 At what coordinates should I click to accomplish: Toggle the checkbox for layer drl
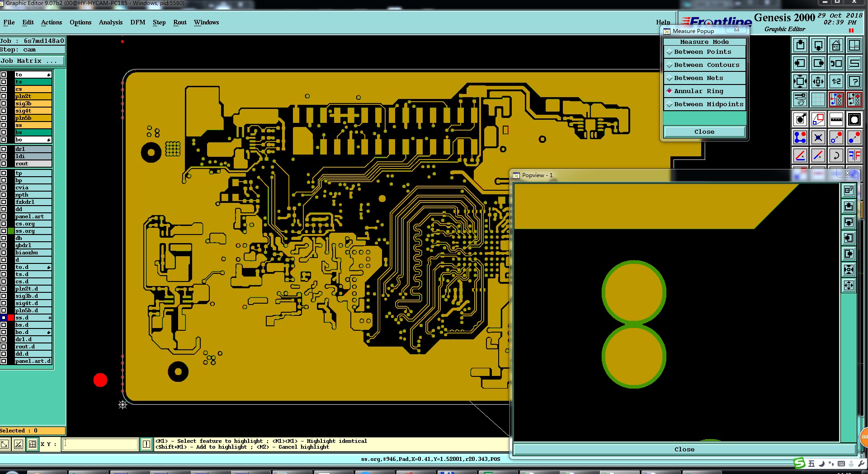pos(4,149)
